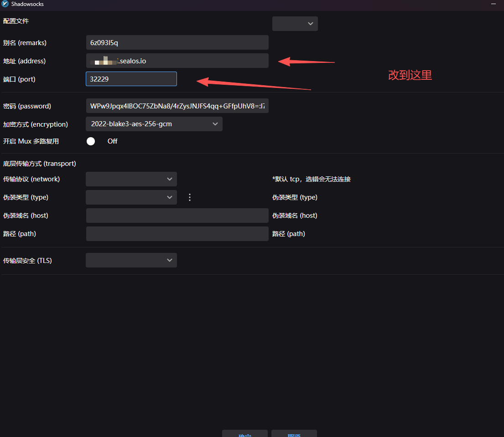The height and width of the screenshot is (437, 504).
Task: Open the 传输协议 (network) dropdown
Action: [131, 179]
